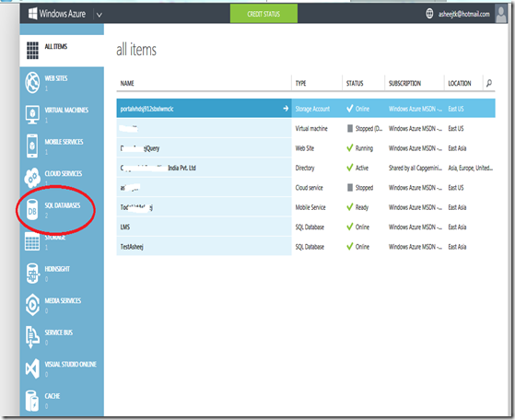Click the Virtual Machines monitor icon

[32, 114]
